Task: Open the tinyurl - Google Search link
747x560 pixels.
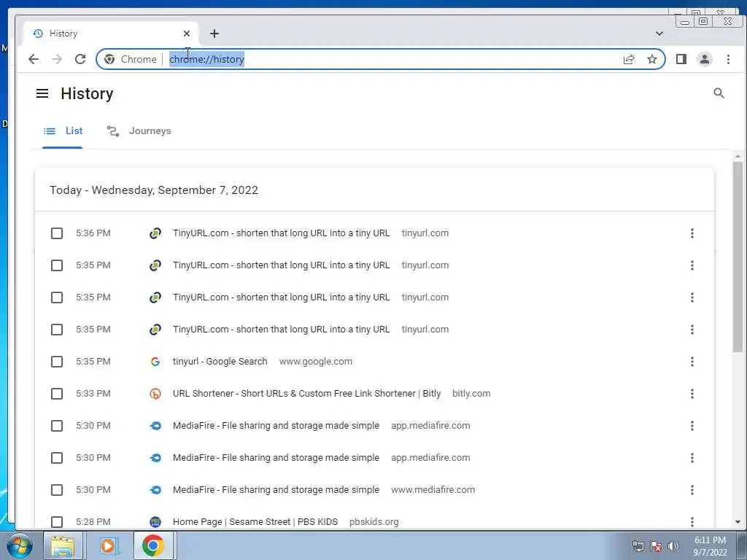Action: (x=220, y=362)
